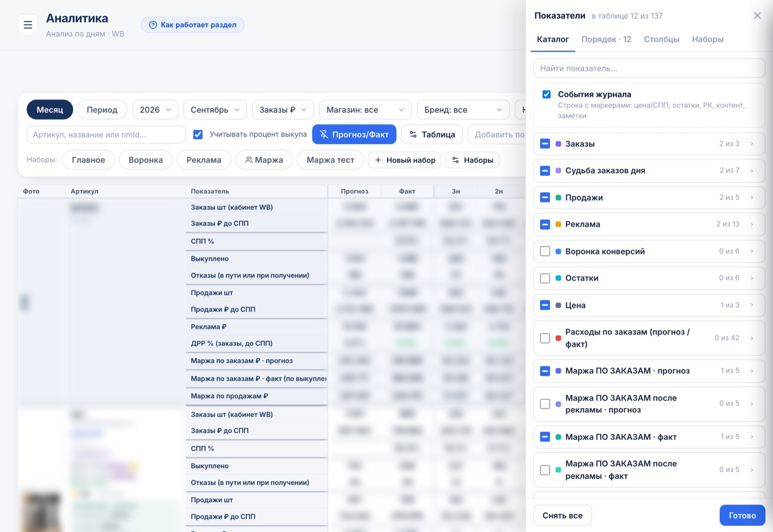
Task: Select the Маржа тест set chip
Action: 330,160
